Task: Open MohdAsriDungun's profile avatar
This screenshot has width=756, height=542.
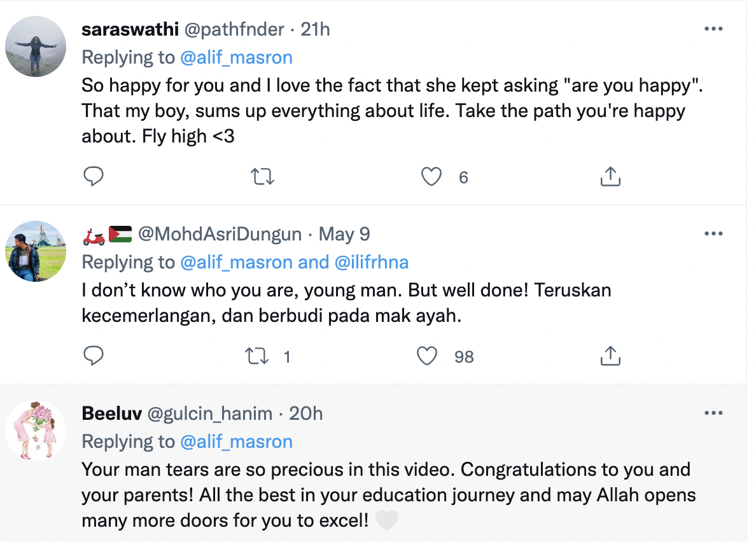Action: [36, 252]
